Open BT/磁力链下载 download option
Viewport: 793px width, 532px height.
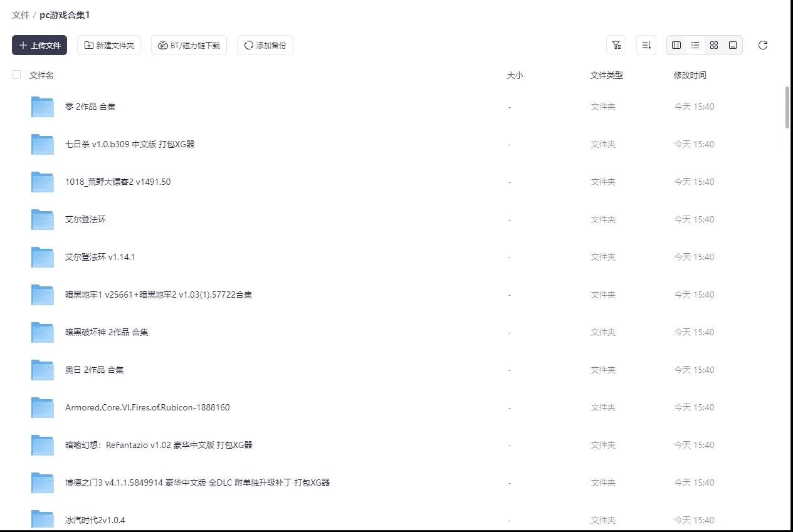click(189, 45)
